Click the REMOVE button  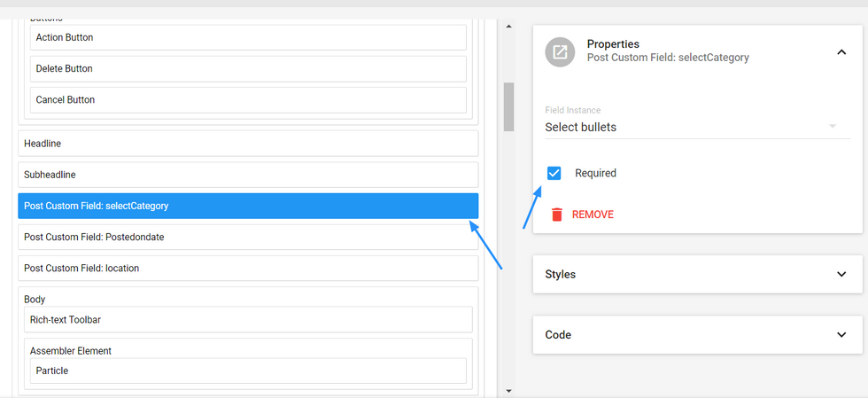point(583,215)
